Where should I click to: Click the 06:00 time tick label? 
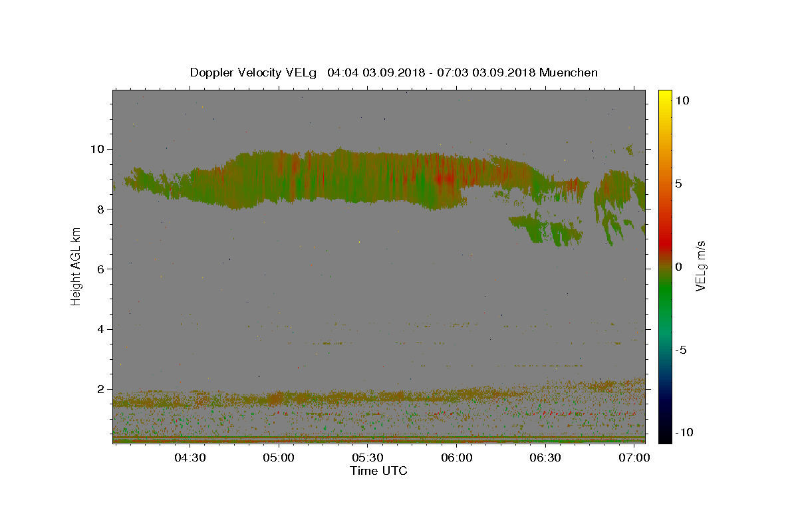point(456,458)
